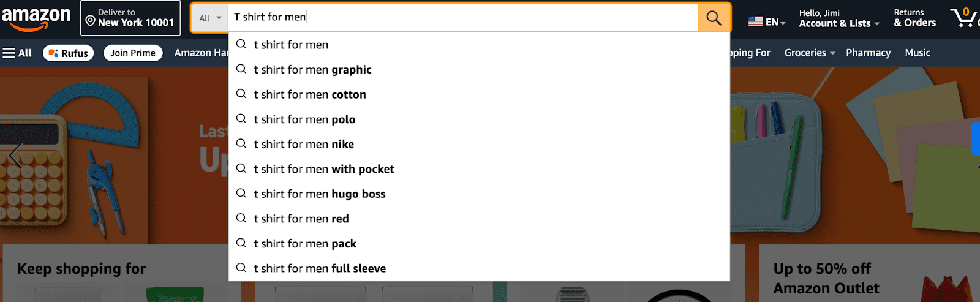980x302 pixels.
Task: Open Deliver to New York 10001
Action: (130, 18)
